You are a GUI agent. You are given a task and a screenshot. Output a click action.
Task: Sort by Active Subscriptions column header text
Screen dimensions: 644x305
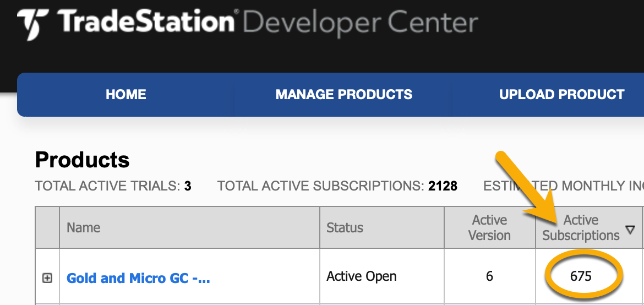point(581,228)
